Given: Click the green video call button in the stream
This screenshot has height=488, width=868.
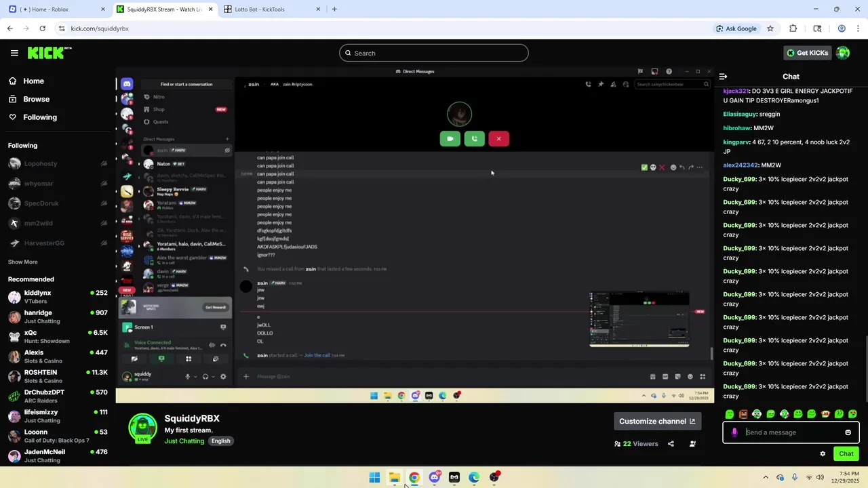Looking at the screenshot, I should point(450,139).
